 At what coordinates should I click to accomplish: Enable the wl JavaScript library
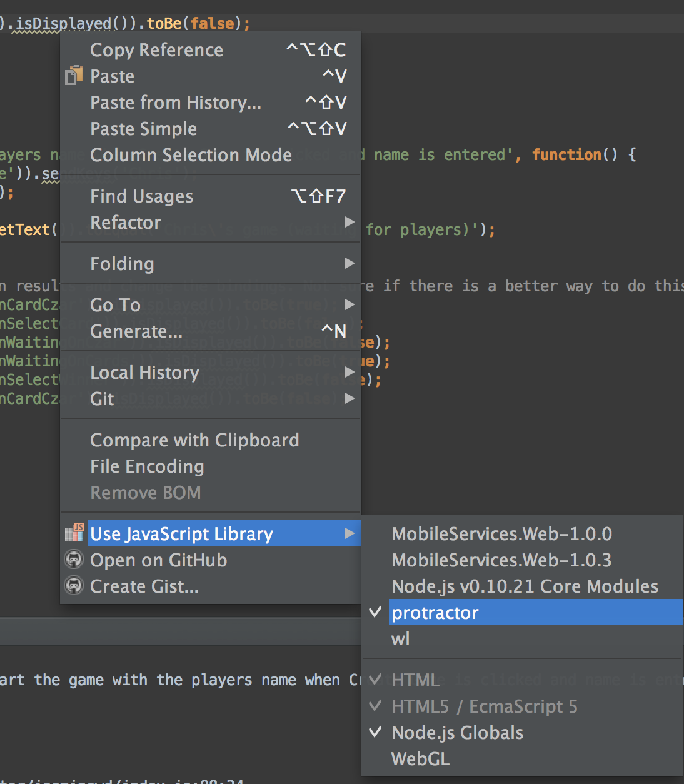click(400, 638)
